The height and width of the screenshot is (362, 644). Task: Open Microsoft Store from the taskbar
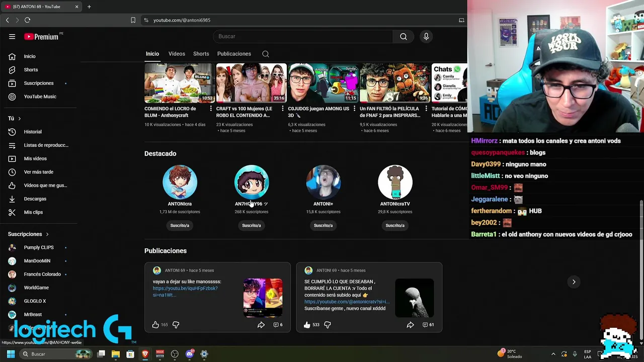point(130,354)
